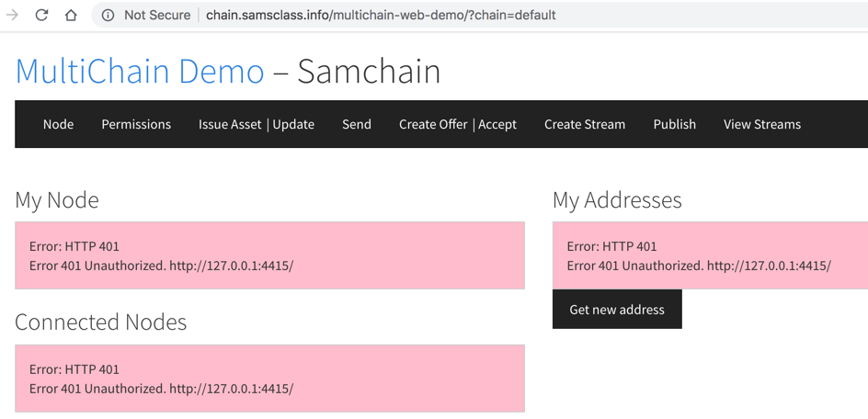Viewport: 868px width, 419px height.
Task: Navigate to the Send page
Action: tap(357, 124)
